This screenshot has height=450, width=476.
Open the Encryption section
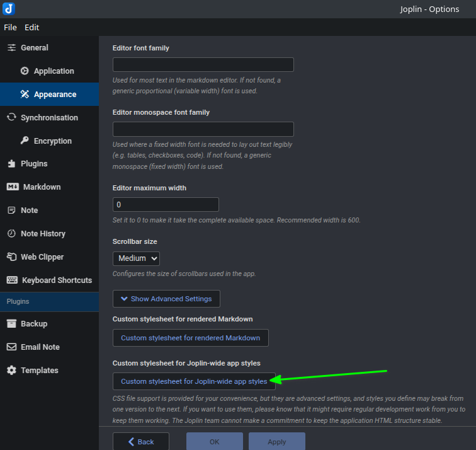pos(49,141)
